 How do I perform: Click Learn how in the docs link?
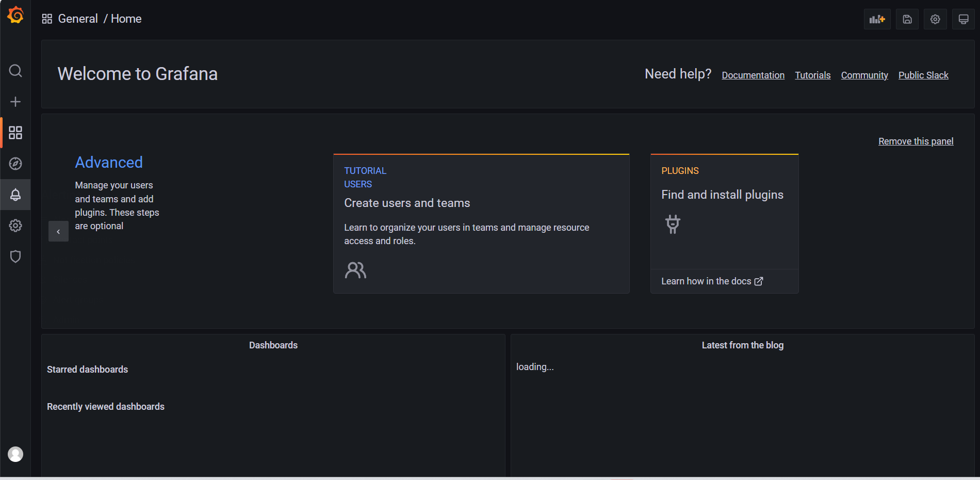pyautogui.click(x=712, y=281)
